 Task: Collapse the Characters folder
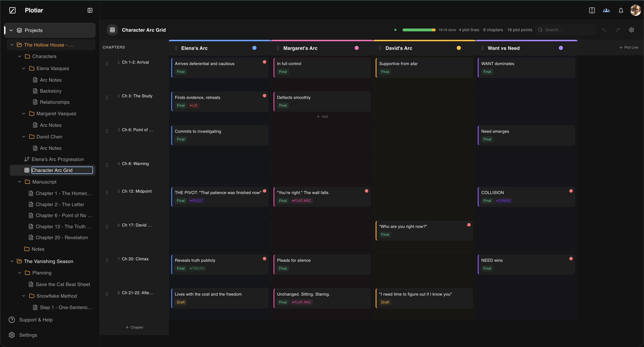click(x=20, y=56)
